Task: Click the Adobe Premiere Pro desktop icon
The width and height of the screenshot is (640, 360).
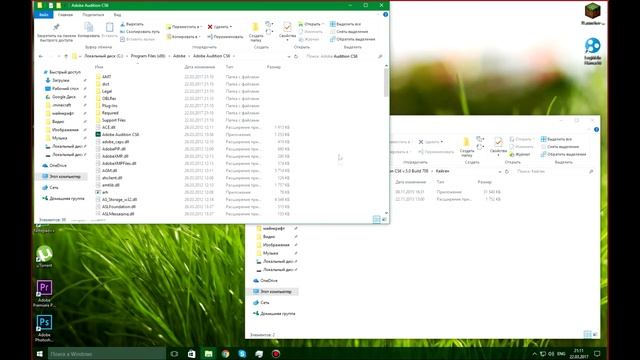Action: coord(44,293)
